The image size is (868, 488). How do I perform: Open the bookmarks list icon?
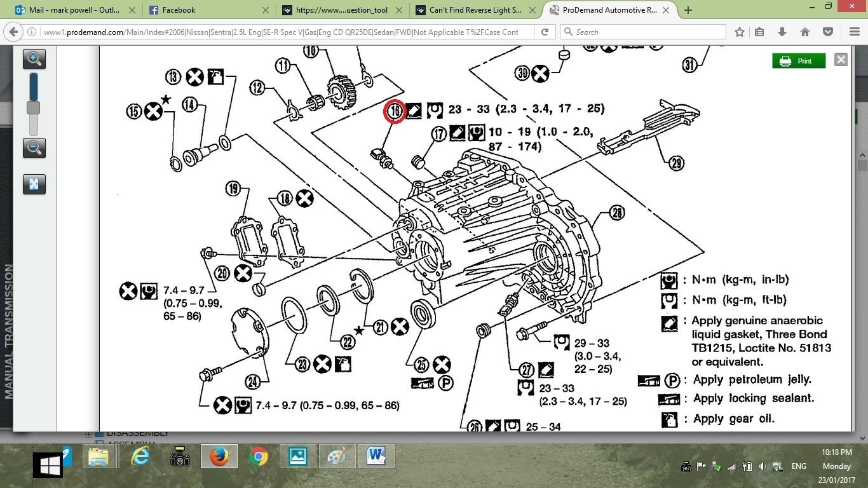click(759, 32)
